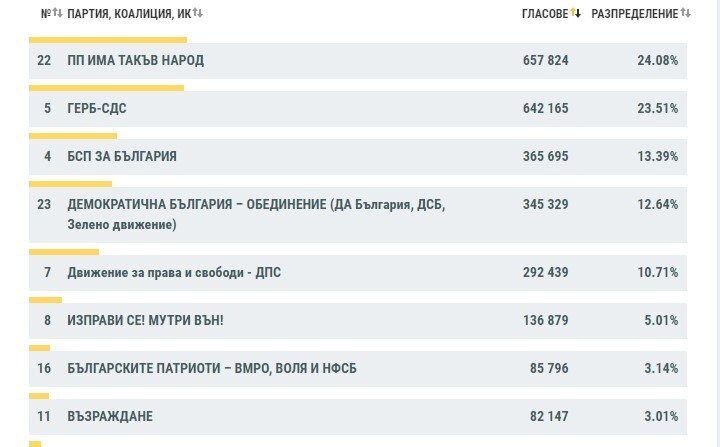This screenshot has width=720, height=447.
Task: Select БЪЛГАРСКИТЕ ПАТРИОТИ row
Action: coord(358,368)
